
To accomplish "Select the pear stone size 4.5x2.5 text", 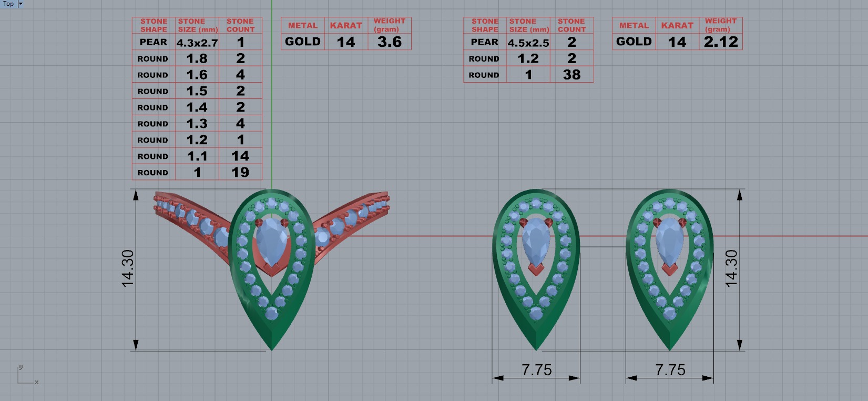I will point(528,43).
